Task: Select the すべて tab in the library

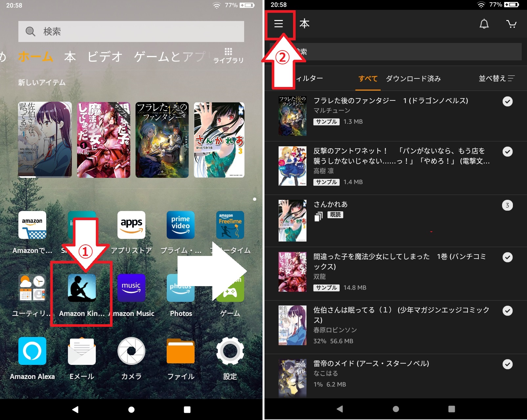Action: click(368, 79)
